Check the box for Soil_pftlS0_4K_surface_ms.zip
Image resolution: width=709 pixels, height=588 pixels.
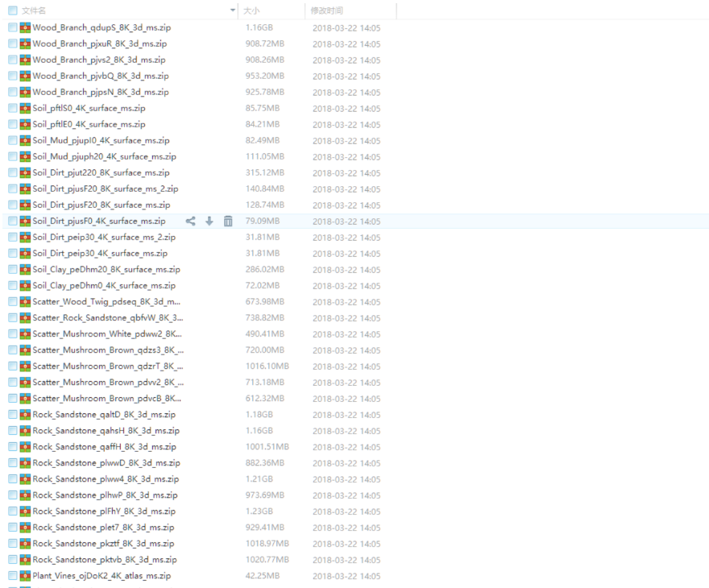12,108
